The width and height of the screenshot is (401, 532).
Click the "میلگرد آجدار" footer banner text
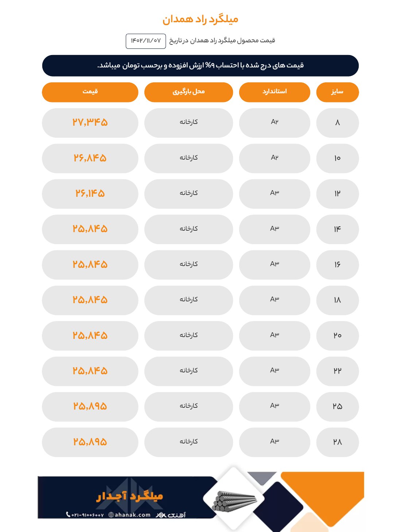(130, 496)
